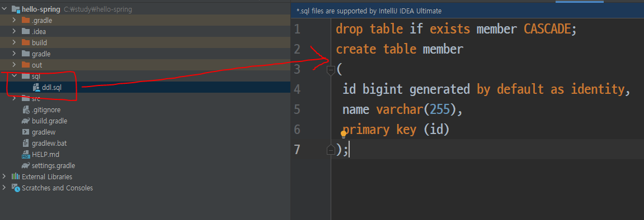Click the sql folder icon
The width and height of the screenshot is (644, 220).
(x=26, y=76)
